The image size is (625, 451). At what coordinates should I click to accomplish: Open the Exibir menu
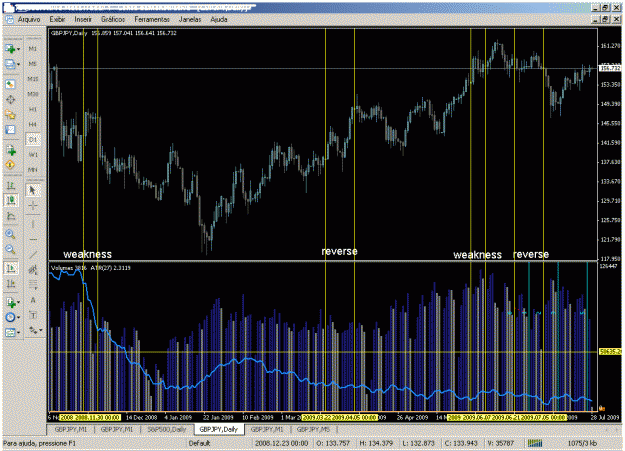click(57, 20)
